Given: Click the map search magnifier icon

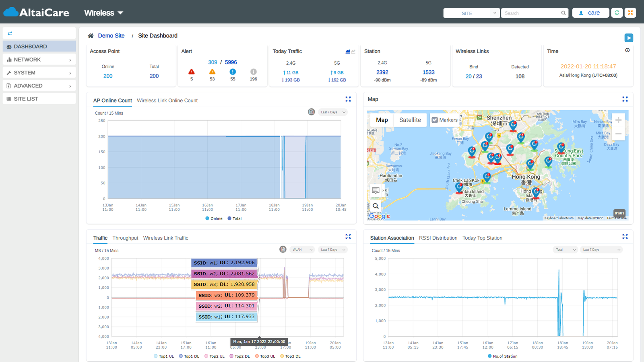Looking at the screenshot, I should (376, 206).
